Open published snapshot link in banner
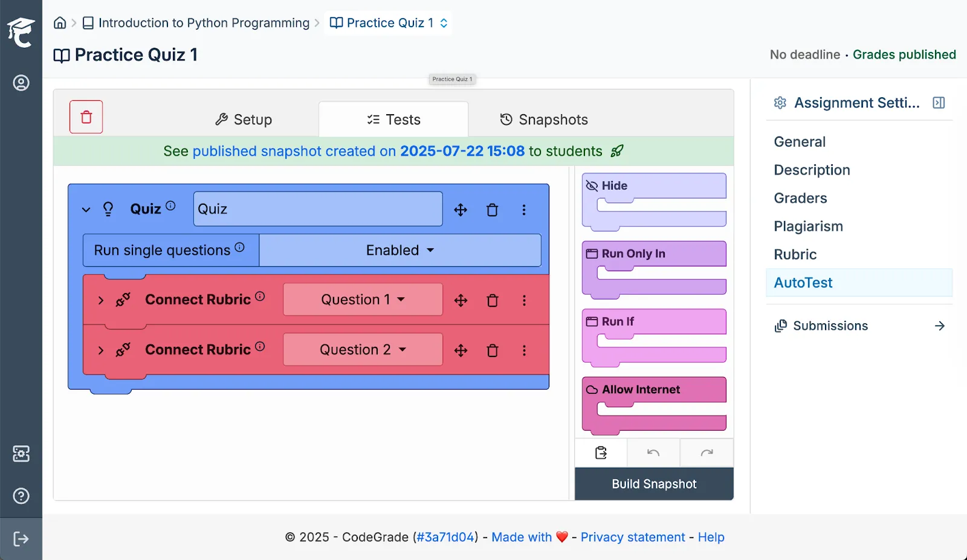 [358, 151]
